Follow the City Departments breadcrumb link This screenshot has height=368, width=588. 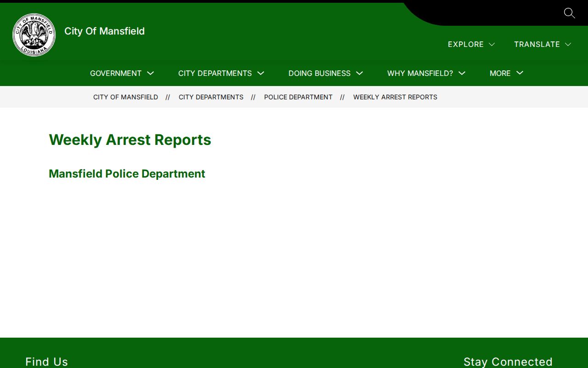pyautogui.click(x=211, y=97)
